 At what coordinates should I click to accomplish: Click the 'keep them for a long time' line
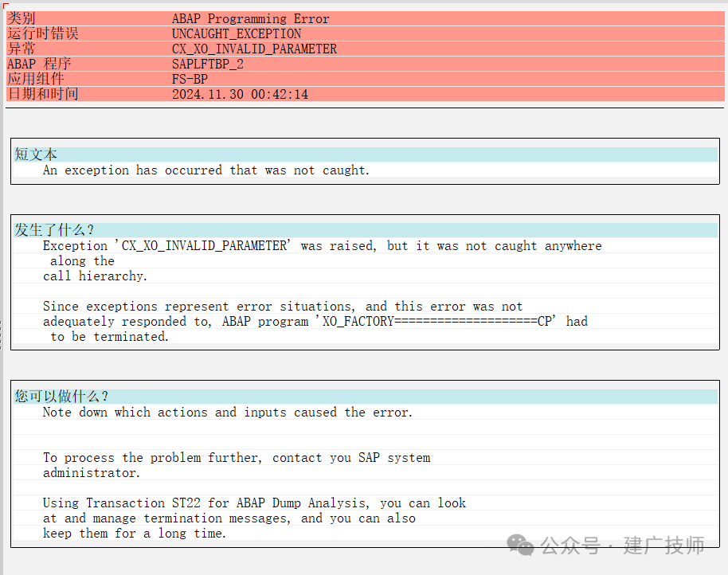(x=135, y=534)
